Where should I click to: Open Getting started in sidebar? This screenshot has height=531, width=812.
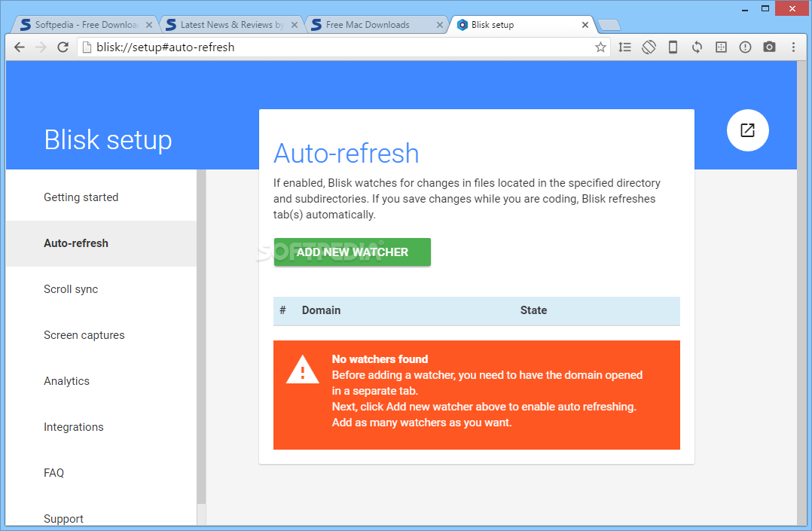102,197
